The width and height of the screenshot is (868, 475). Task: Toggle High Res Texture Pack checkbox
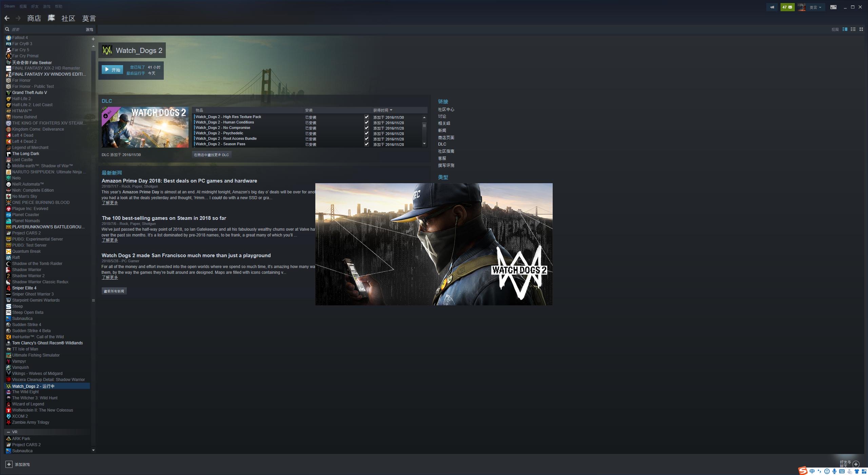click(367, 117)
